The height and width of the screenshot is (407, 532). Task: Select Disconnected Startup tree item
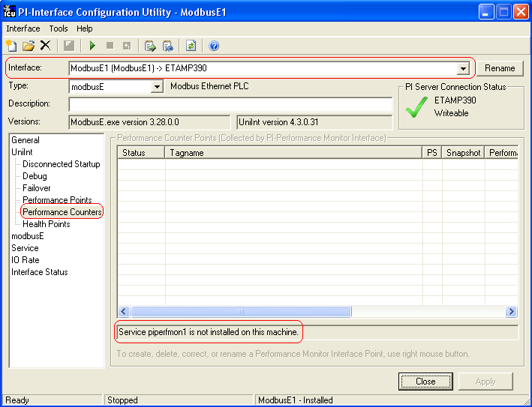[62, 164]
